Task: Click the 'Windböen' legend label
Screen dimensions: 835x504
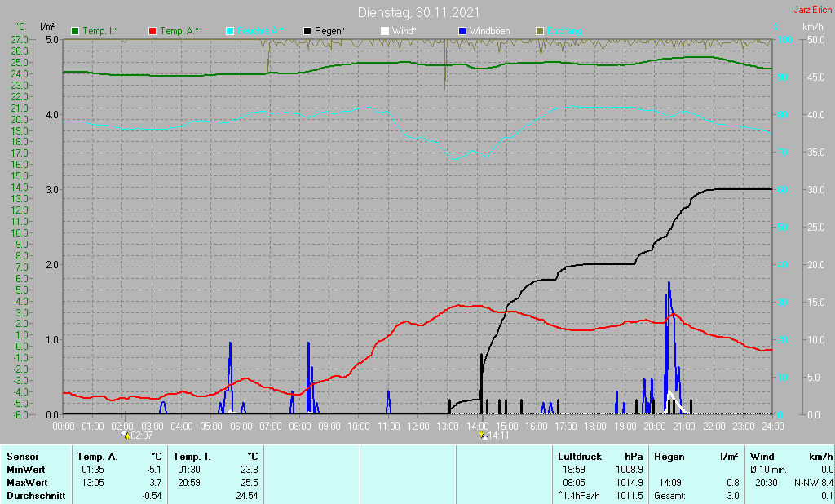Action: [490, 32]
